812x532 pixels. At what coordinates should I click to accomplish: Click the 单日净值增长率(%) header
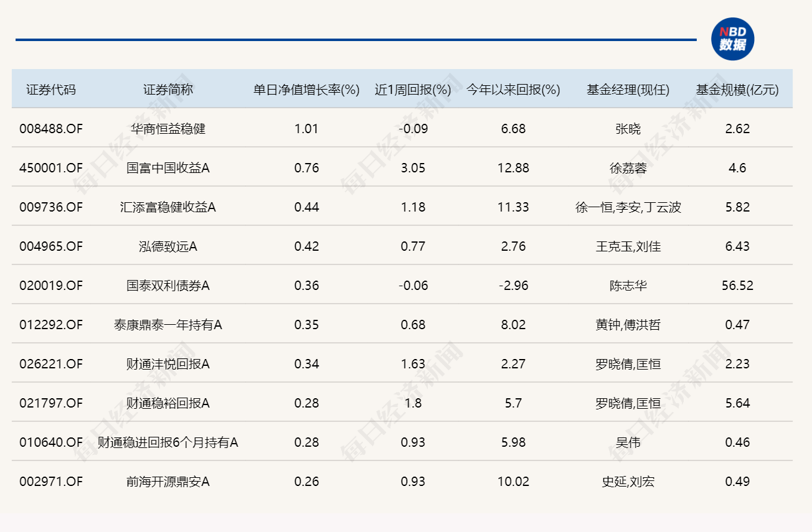click(x=306, y=90)
